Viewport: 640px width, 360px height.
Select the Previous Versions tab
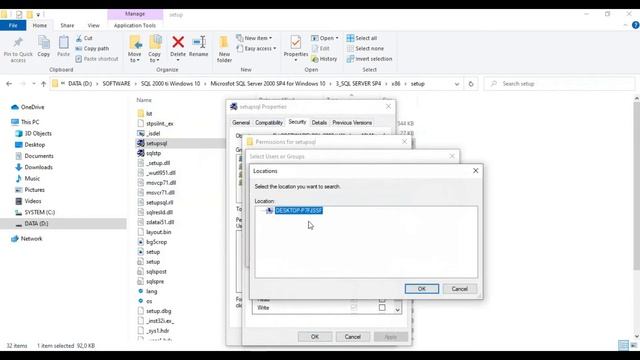pos(352,122)
